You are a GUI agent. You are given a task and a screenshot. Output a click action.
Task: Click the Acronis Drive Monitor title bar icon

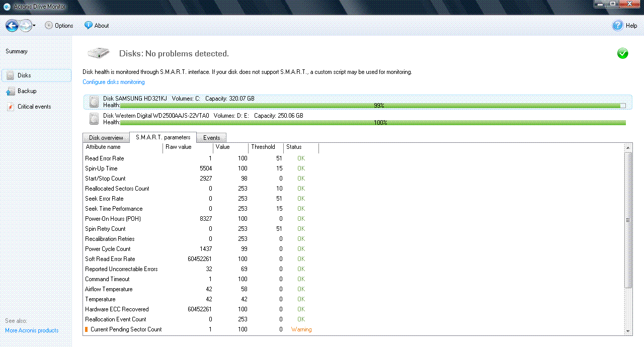7,7
